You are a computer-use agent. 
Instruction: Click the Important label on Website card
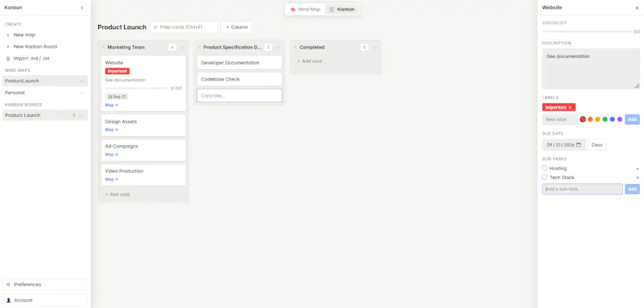[x=118, y=71]
